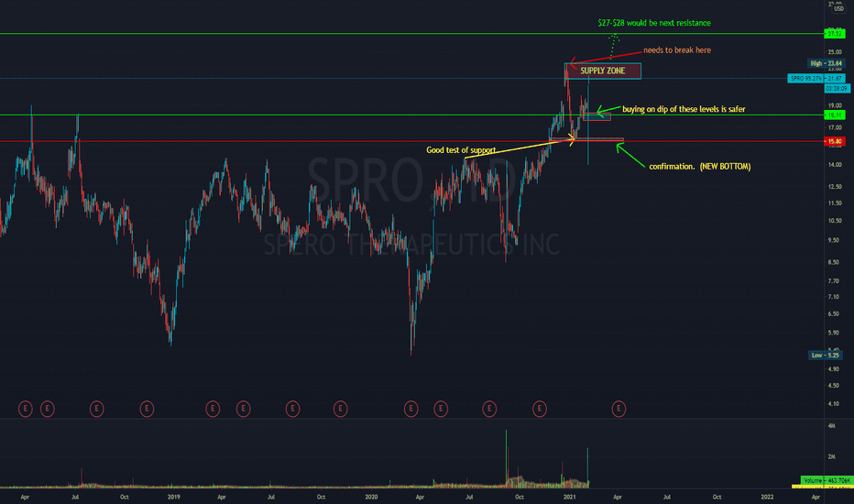The image size is (854, 504).
Task: Select the March 2019 earnings marker
Action: click(x=213, y=408)
